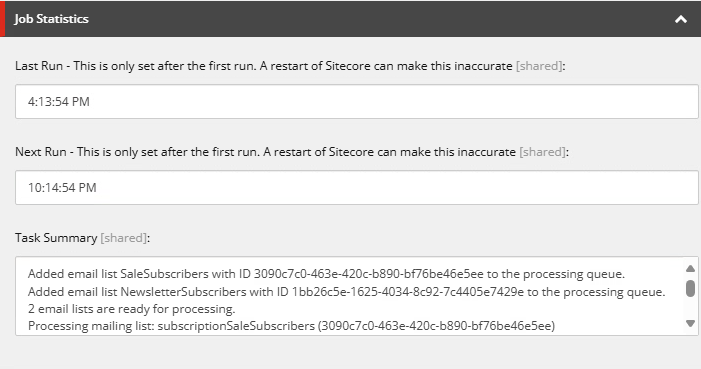Click the Task Summary scrollbar thumb
Screen dimensions: 701x369
coord(690,288)
